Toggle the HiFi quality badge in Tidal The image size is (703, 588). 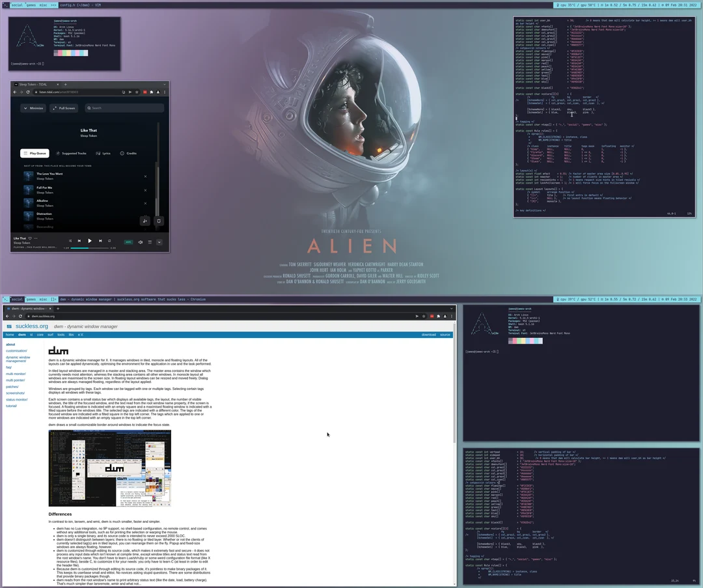(128, 241)
